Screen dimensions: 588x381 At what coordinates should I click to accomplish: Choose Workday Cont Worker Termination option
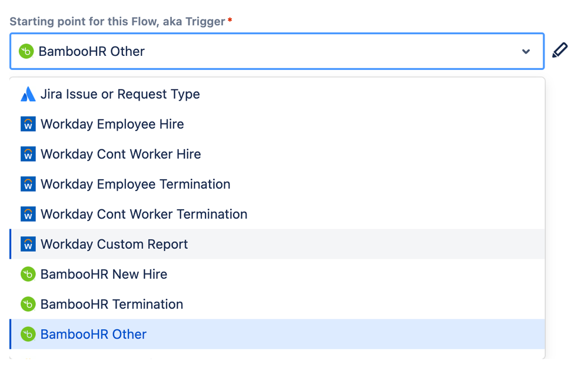tap(144, 214)
